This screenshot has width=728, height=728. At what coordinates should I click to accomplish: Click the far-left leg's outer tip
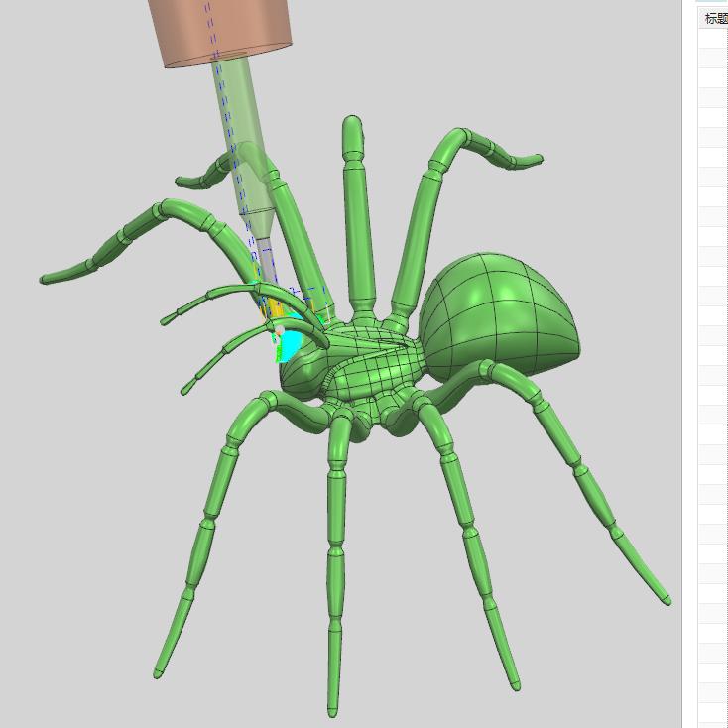(x=46, y=280)
